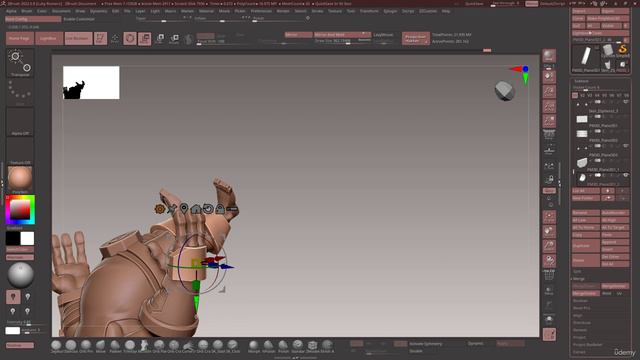640x360 pixels.
Task: Open the gizmo customize gear icon
Action: tap(160, 209)
